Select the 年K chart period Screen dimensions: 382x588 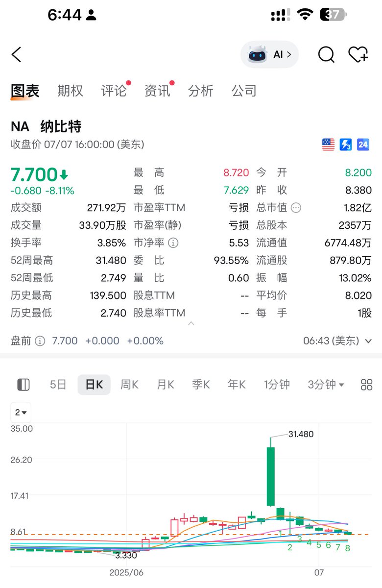[237, 385]
